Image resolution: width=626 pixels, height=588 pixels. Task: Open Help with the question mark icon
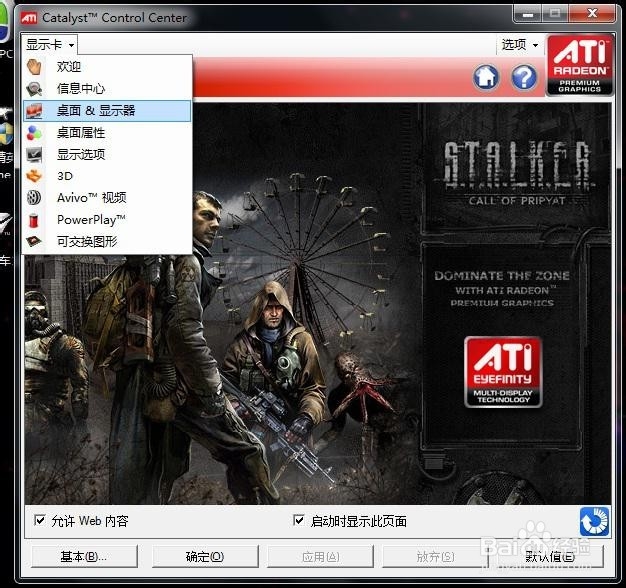coord(524,77)
